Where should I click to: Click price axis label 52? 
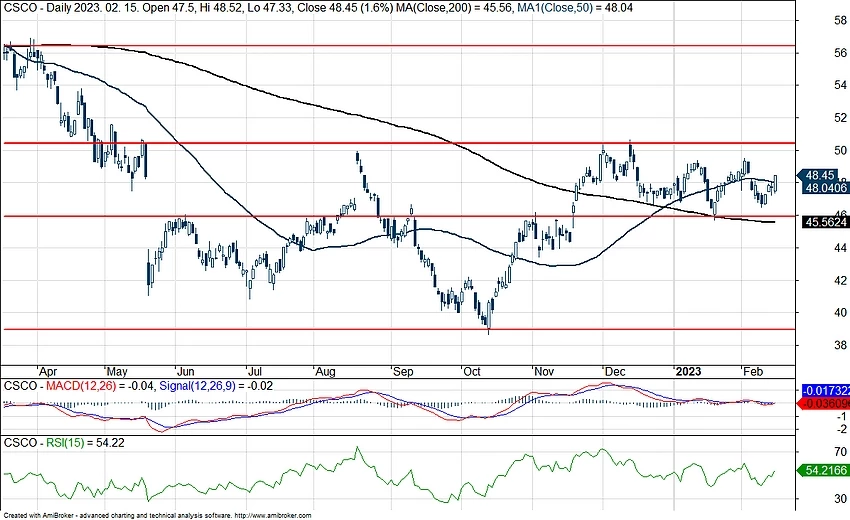pyautogui.click(x=840, y=117)
